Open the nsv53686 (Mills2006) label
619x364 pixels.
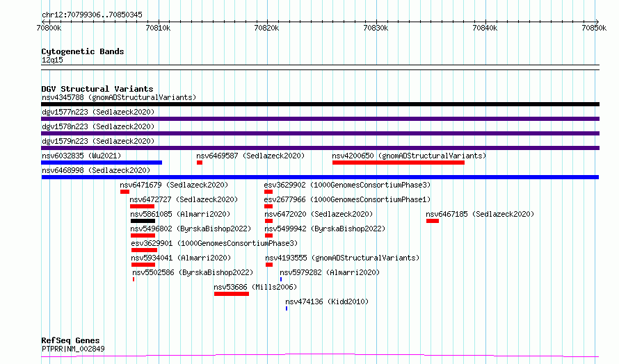tap(255, 287)
